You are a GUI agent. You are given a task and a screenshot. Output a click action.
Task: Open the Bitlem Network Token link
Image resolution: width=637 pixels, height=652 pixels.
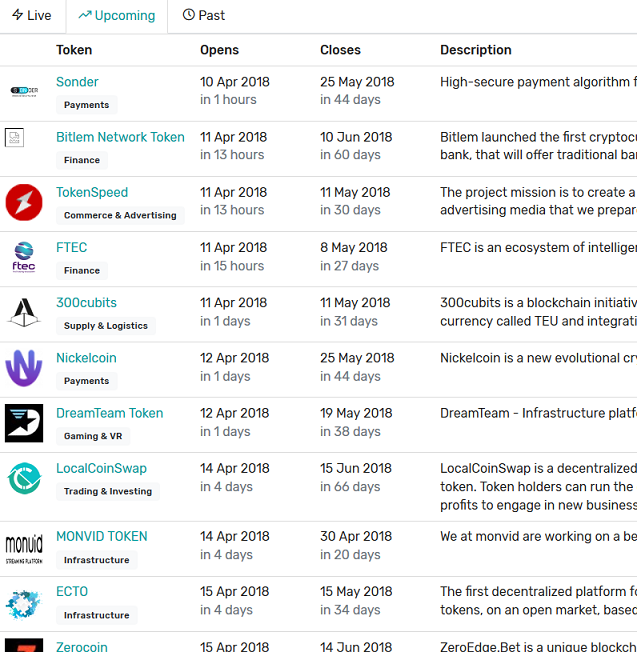coord(120,137)
